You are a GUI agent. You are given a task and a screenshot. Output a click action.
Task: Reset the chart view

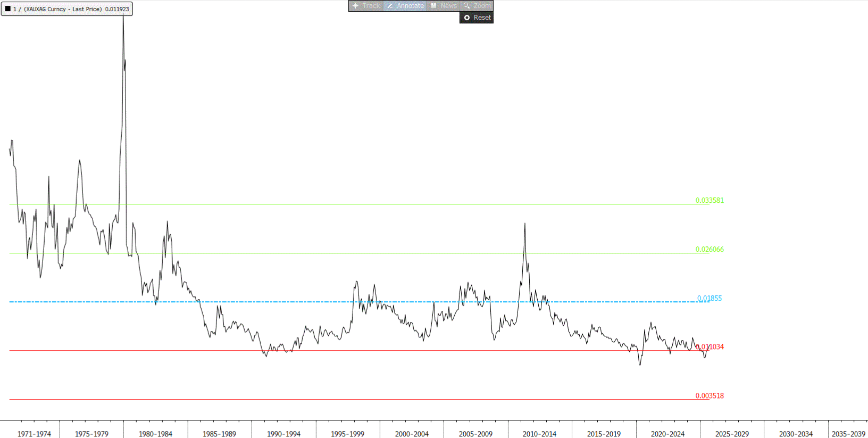click(x=477, y=18)
